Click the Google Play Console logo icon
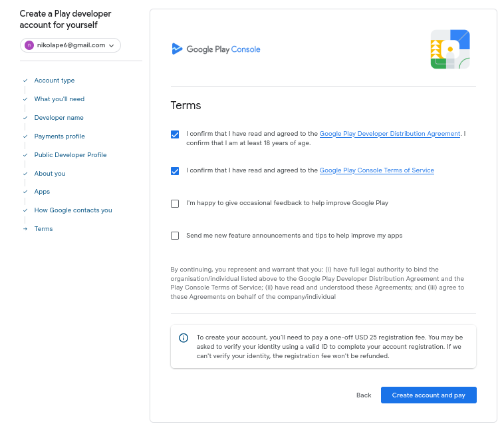Viewport: 504px width, 432px height. pyautogui.click(x=177, y=49)
